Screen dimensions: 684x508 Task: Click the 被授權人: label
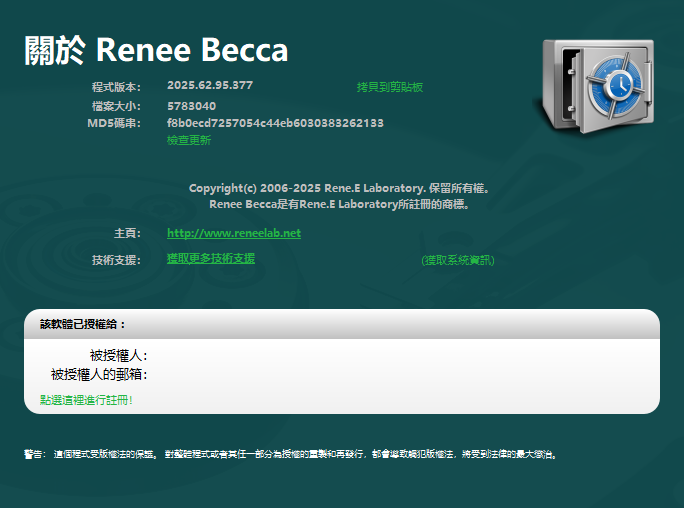coord(119,355)
